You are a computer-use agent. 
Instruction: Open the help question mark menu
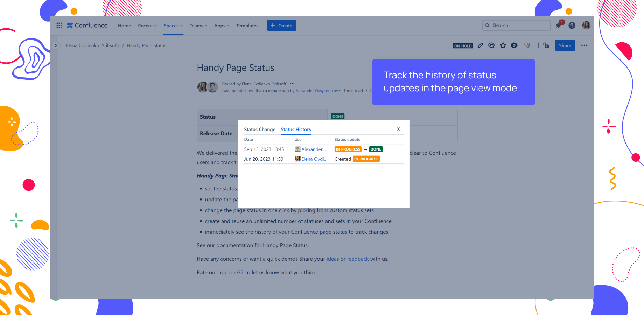point(572,26)
